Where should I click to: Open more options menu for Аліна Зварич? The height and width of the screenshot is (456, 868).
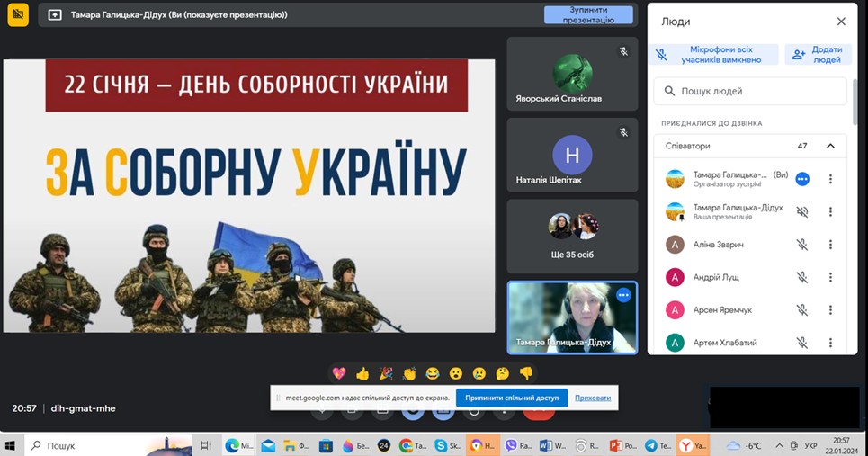(x=830, y=245)
